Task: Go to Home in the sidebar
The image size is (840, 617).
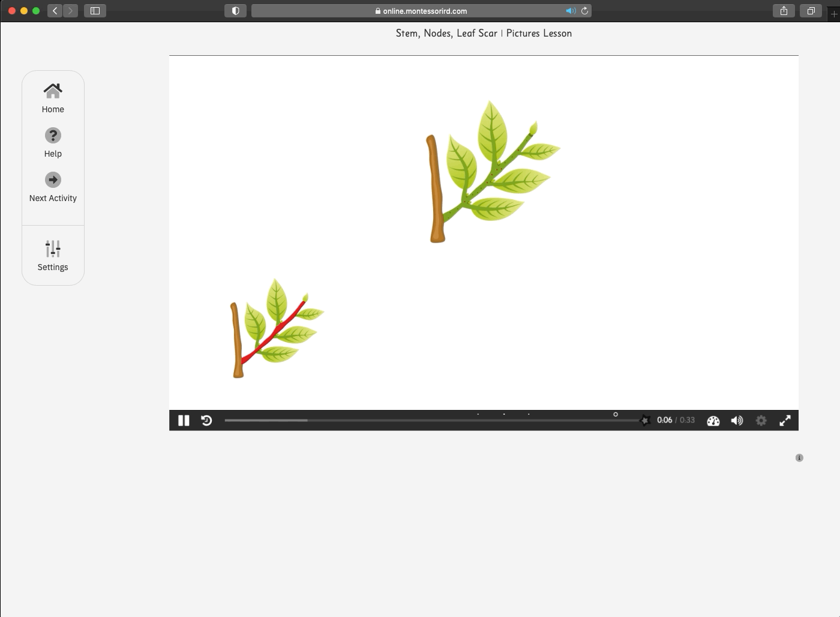Action: [x=53, y=98]
